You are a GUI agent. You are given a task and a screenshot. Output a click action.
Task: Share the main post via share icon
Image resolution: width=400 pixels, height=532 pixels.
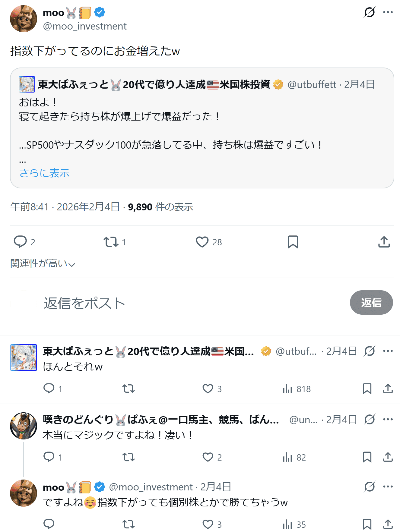coord(384,242)
